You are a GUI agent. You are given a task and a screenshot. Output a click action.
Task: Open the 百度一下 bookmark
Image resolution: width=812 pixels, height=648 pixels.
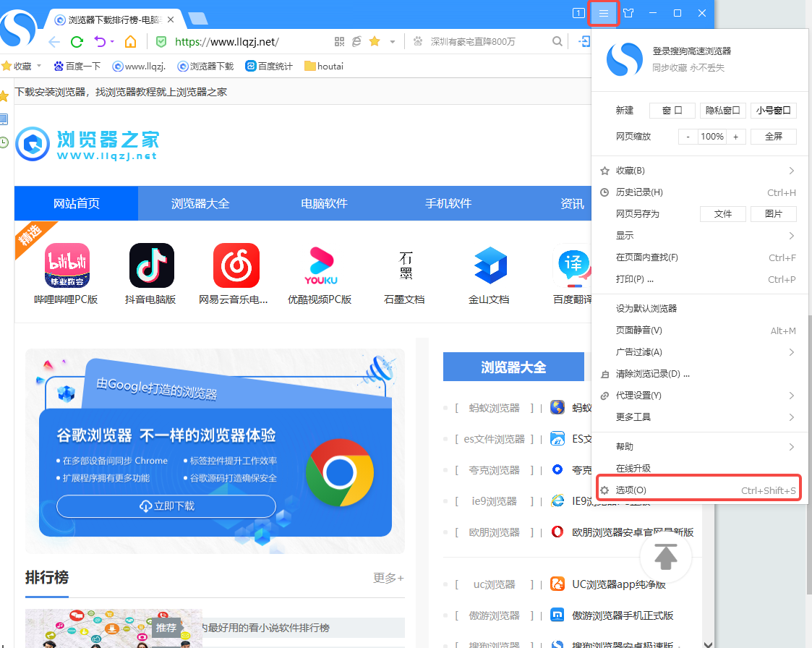coord(77,67)
